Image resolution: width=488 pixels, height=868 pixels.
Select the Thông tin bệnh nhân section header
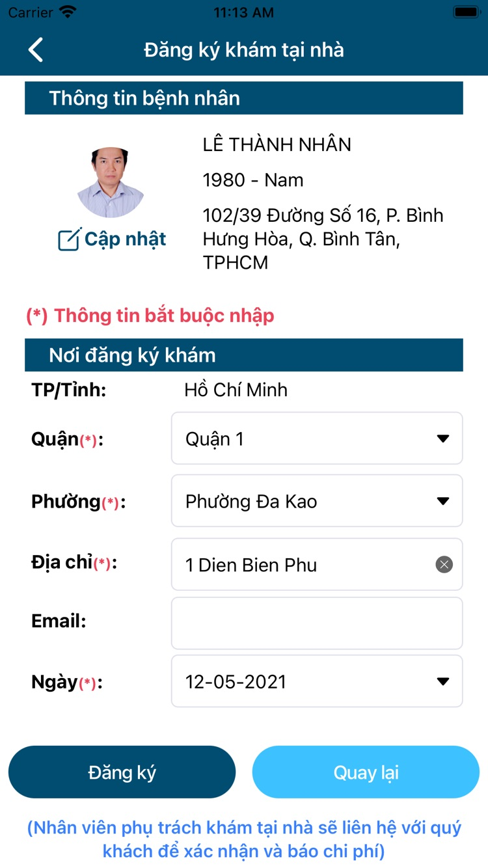(x=244, y=98)
